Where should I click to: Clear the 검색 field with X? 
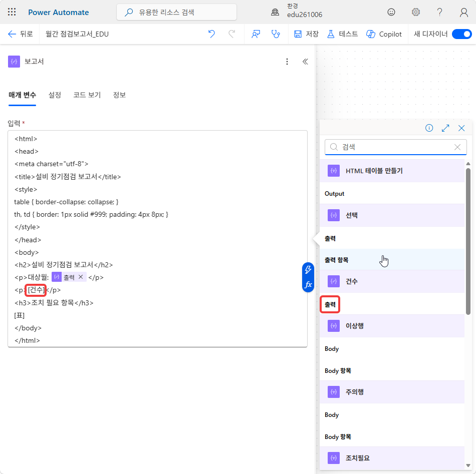click(457, 147)
